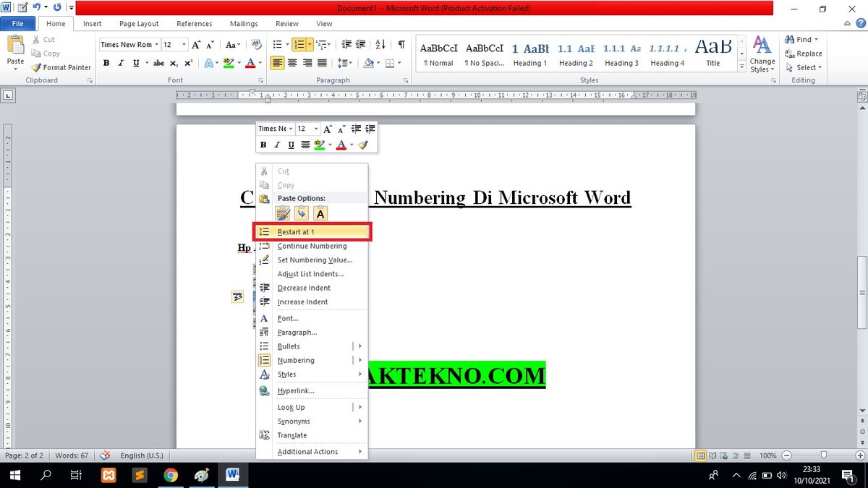868x488 pixels.
Task: Click the ruler tab selector at left edge
Action: click(x=8, y=95)
